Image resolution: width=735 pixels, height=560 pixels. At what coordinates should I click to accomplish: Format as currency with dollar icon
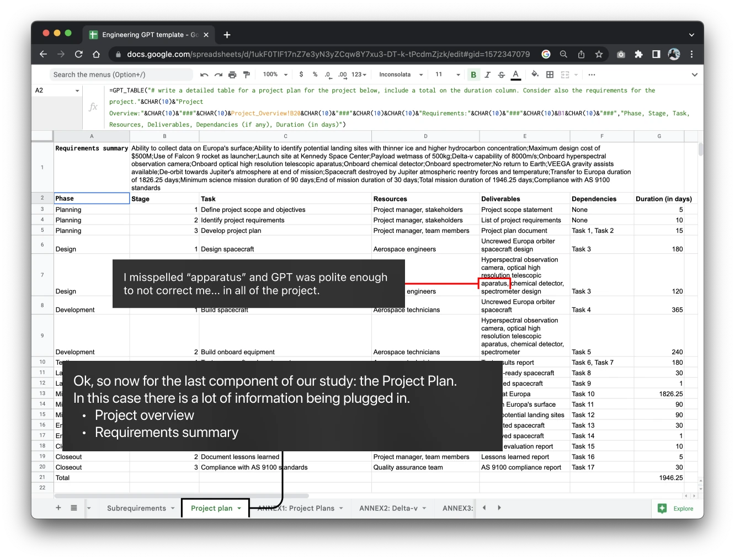tap(301, 74)
